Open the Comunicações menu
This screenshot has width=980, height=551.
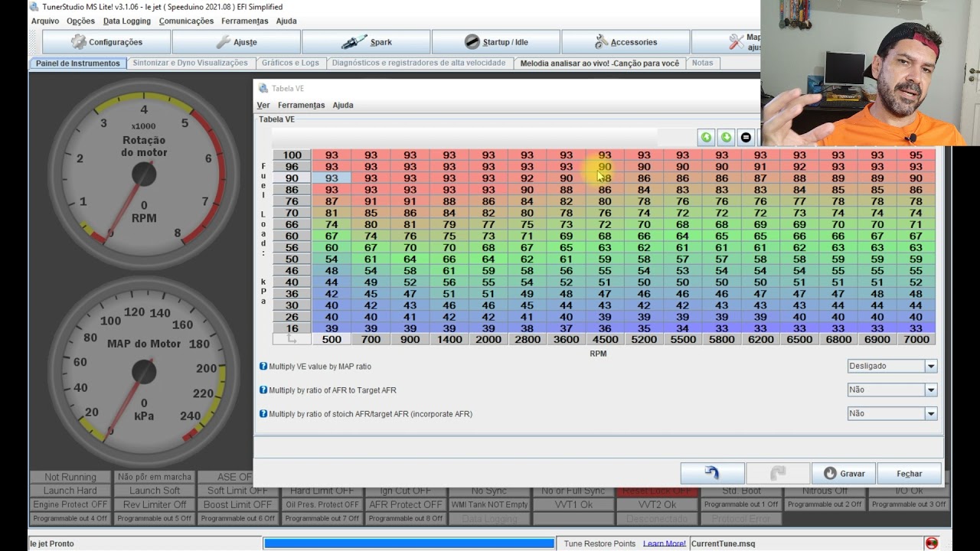[x=187, y=21]
